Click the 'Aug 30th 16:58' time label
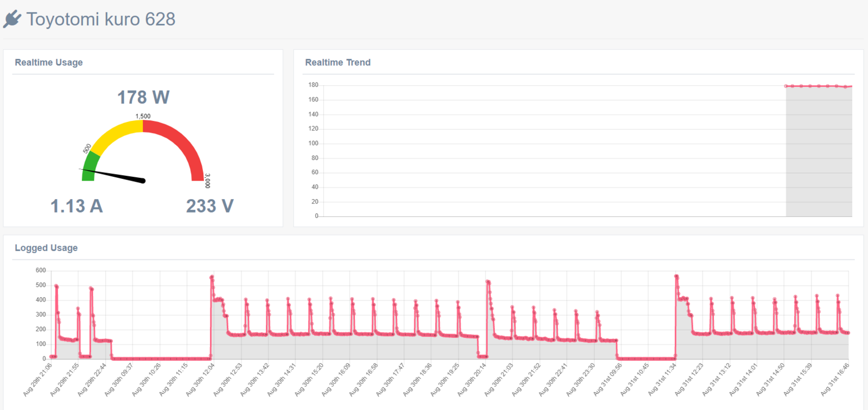Image resolution: width=868 pixels, height=410 pixels. 363,380
